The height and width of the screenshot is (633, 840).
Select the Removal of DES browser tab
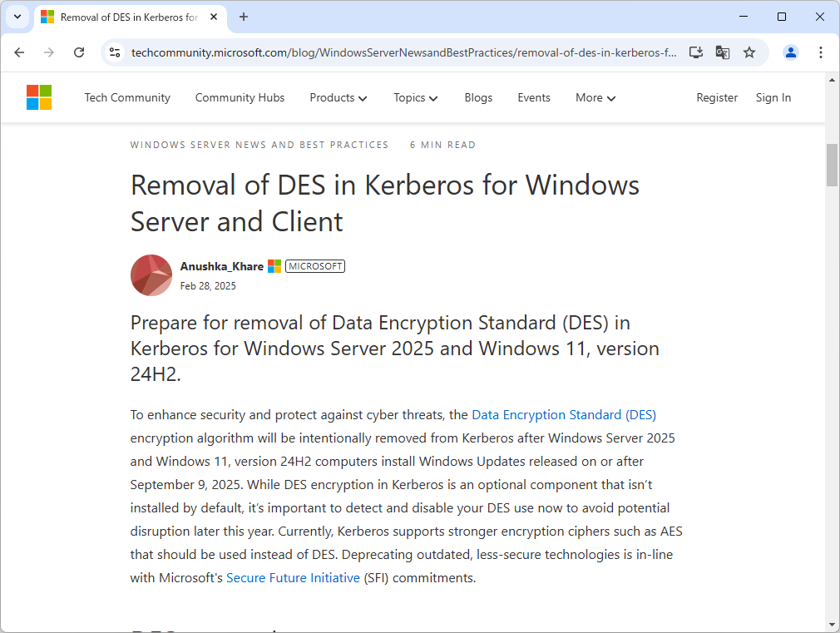130,17
